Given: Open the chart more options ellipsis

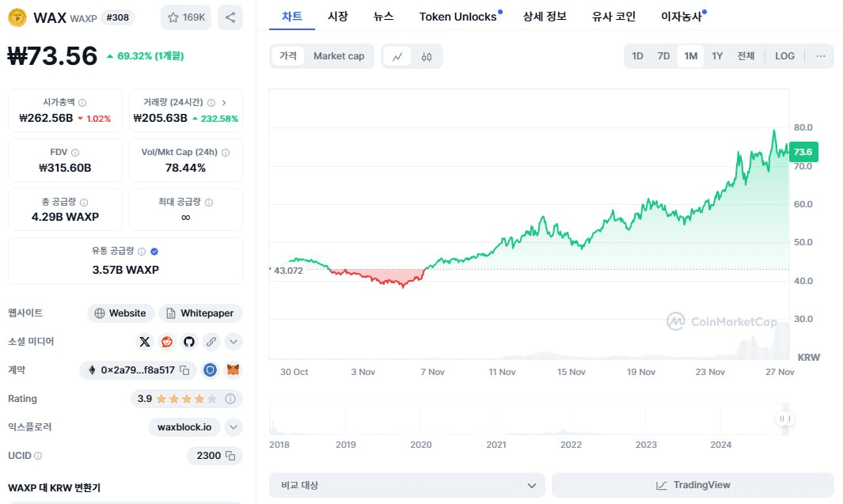Looking at the screenshot, I should point(820,56).
